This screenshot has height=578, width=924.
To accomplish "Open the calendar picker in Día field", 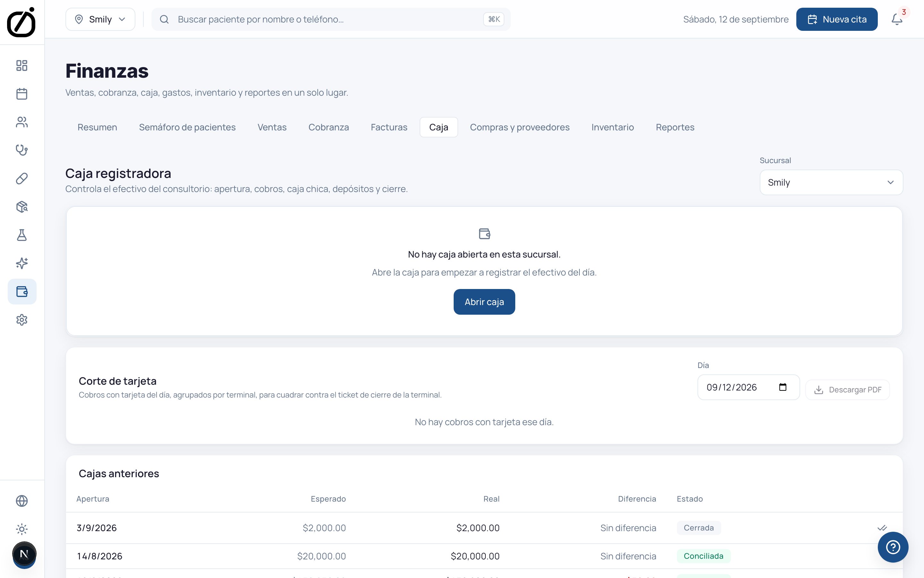I will point(783,387).
